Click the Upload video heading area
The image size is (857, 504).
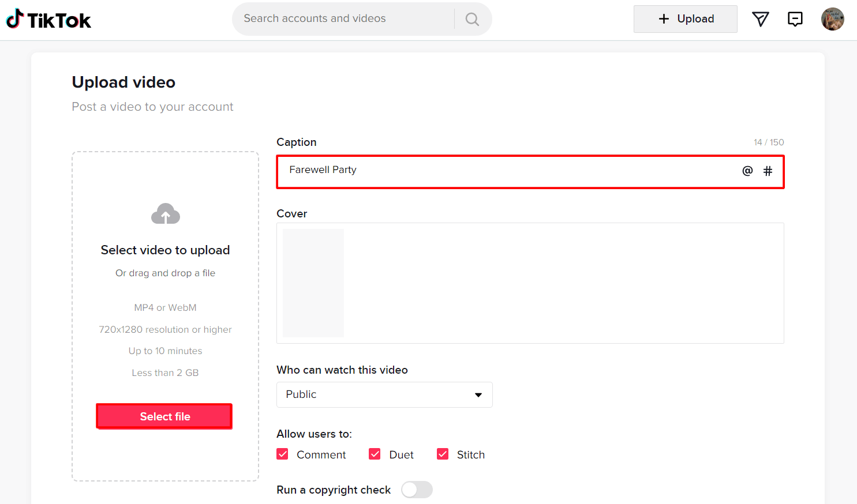[124, 82]
